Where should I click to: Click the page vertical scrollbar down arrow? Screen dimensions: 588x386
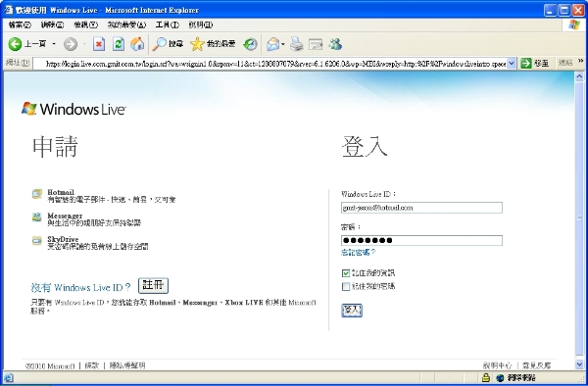[579, 363]
